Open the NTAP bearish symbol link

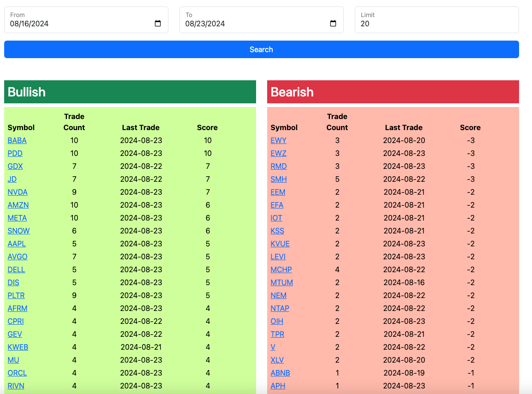(x=280, y=308)
